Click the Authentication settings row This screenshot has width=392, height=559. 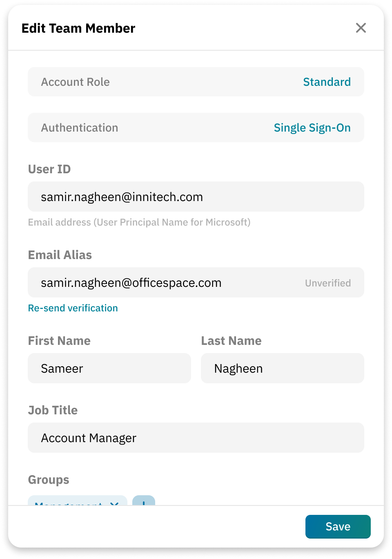coord(122,127)
